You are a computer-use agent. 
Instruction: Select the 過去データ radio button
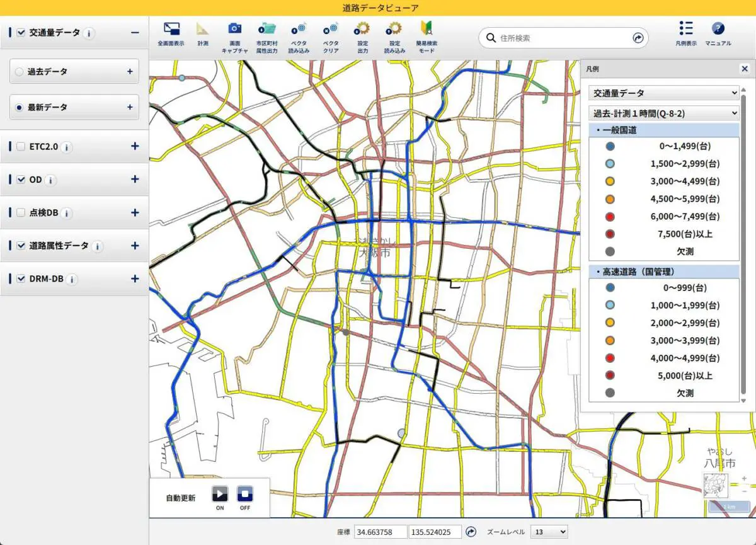(x=19, y=72)
